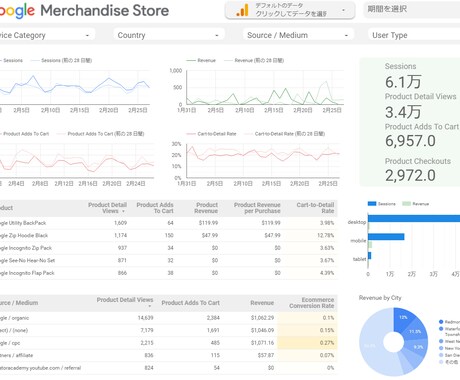Click the 12.78% cart-to-detail rate cell
Viewport: 460px width, 380px height.
[x=325, y=235]
